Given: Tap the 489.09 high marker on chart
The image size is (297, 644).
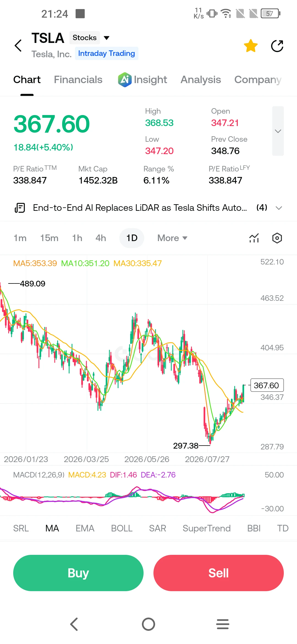Looking at the screenshot, I should tap(32, 284).
